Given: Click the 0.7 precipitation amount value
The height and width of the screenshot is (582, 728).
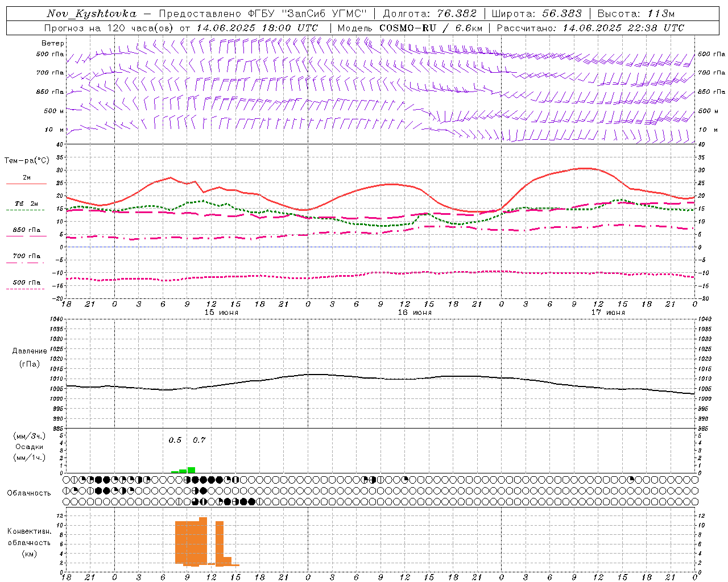Looking at the screenshot, I should coord(199,440).
